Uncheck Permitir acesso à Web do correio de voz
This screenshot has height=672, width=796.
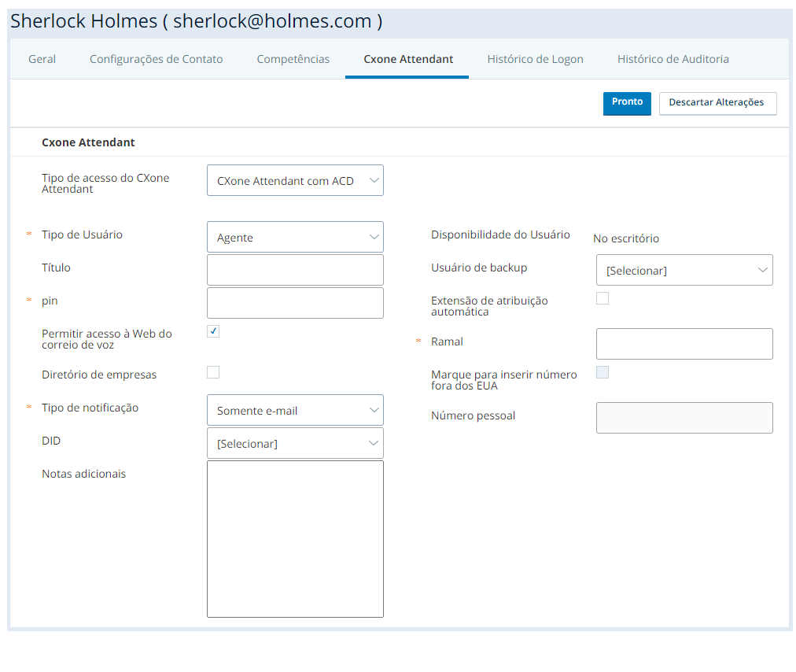click(x=213, y=332)
